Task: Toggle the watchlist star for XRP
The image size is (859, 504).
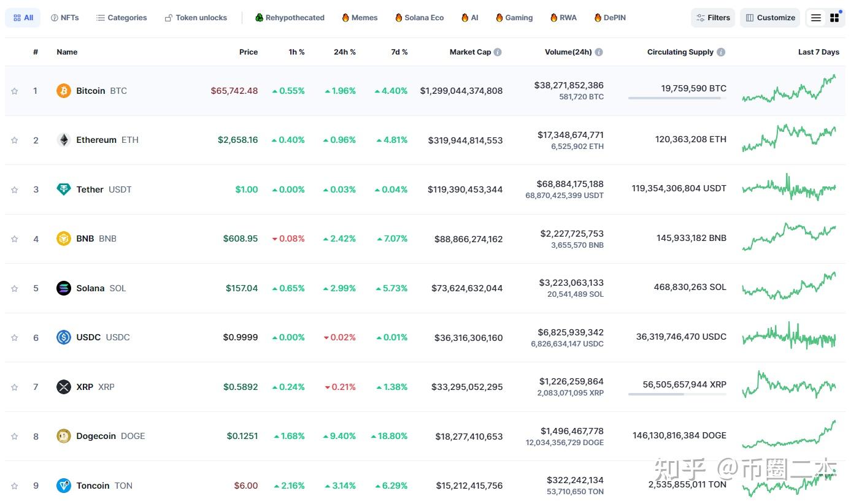Action: (x=15, y=388)
